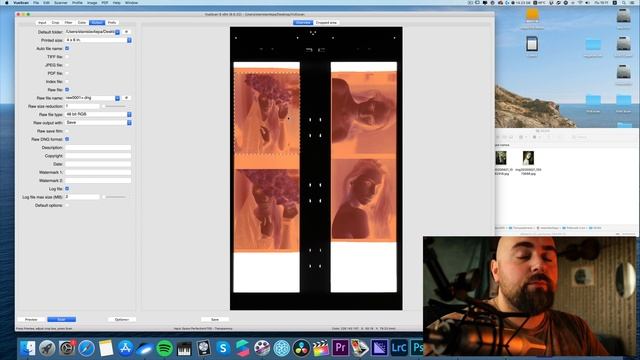Open the top hard drive icon on desktop
Viewport: 640px width, 360px height.
(x=623, y=16)
